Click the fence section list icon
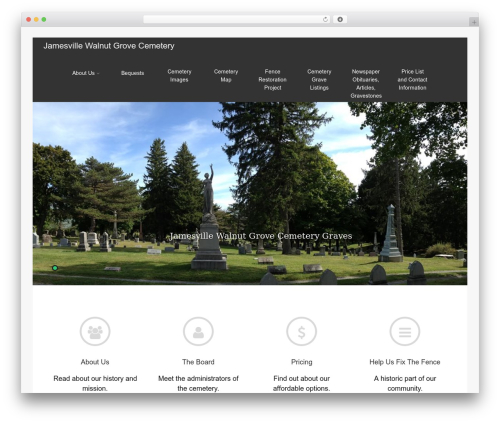Screen dimensions: 500x423 pos(405,331)
